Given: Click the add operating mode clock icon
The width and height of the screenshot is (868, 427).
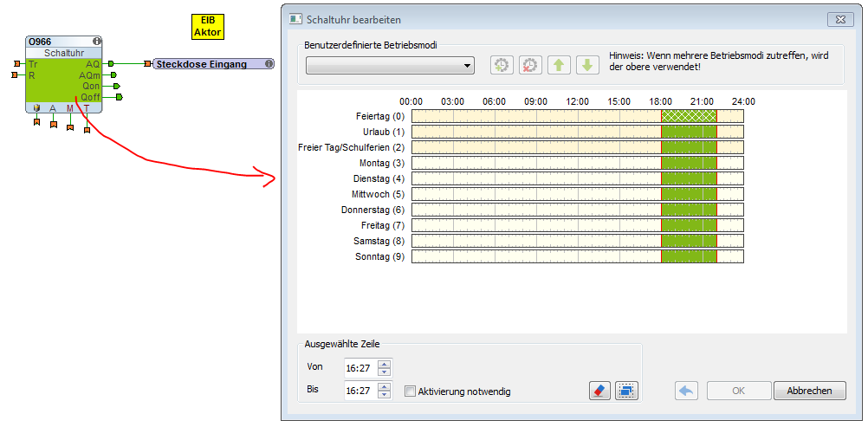Looking at the screenshot, I should tap(502, 65).
